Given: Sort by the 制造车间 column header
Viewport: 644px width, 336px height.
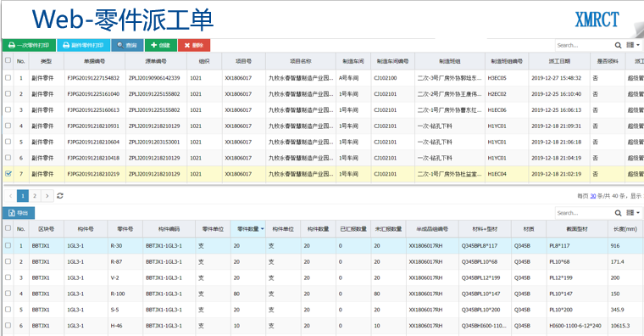Looking at the screenshot, I should point(353,61).
